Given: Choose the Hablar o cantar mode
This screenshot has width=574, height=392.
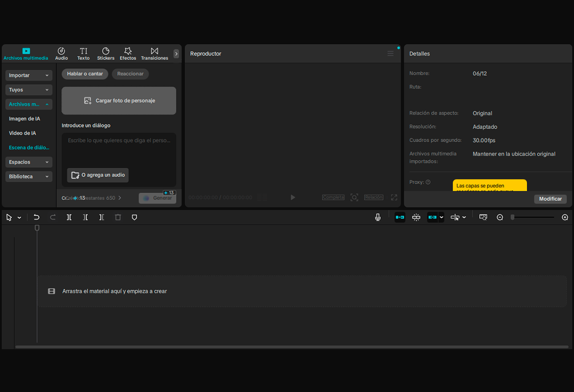Looking at the screenshot, I should tap(85, 74).
